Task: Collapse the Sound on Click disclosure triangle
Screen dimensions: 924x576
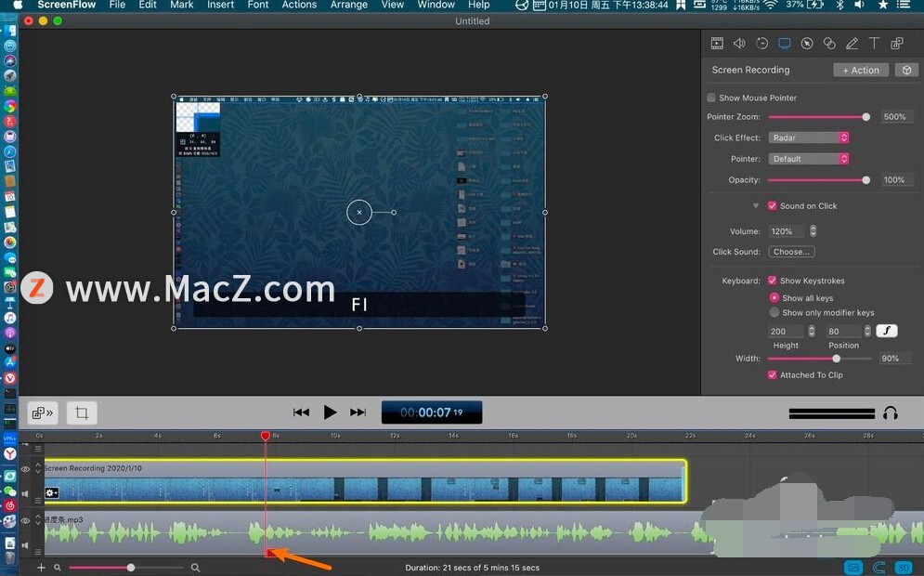Action: [x=756, y=205]
